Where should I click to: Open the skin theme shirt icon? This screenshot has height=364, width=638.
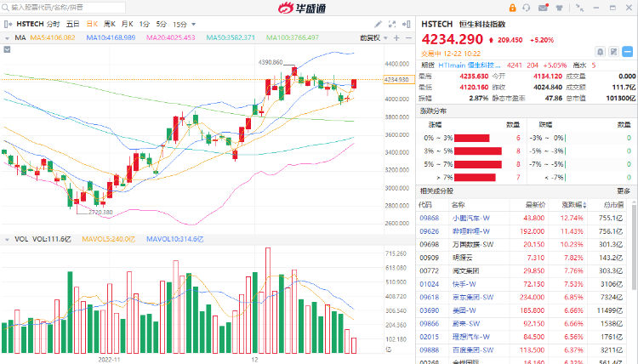[560, 8]
